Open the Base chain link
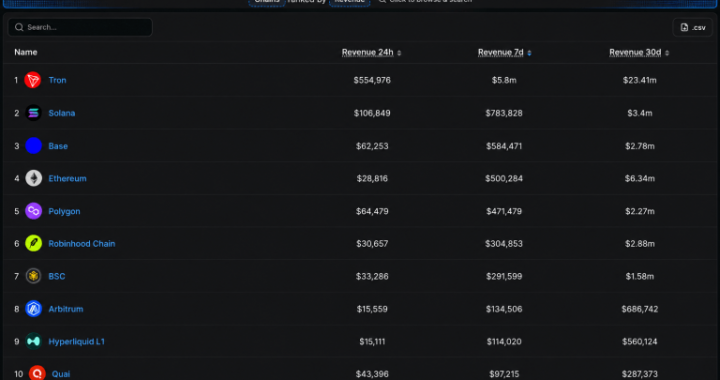The height and width of the screenshot is (380, 720). tap(58, 146)
